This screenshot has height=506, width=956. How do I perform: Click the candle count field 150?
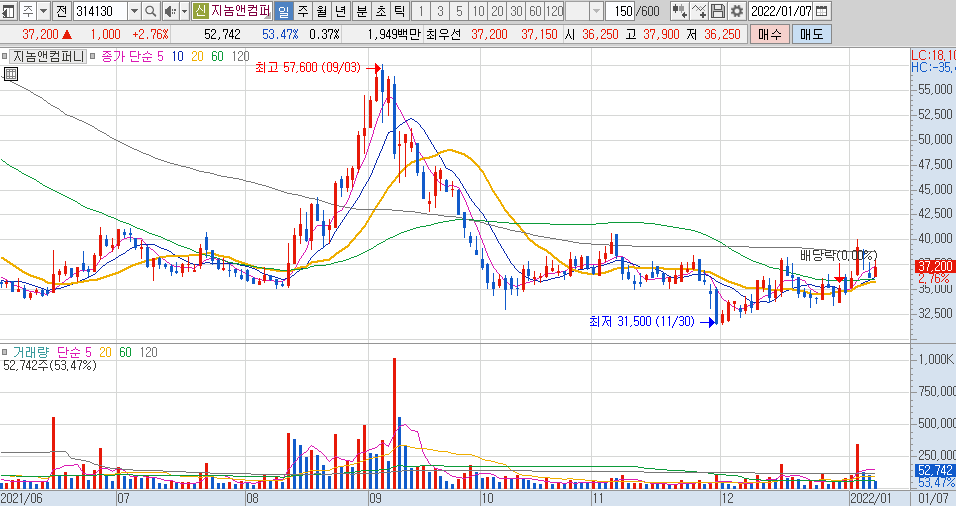622,10
